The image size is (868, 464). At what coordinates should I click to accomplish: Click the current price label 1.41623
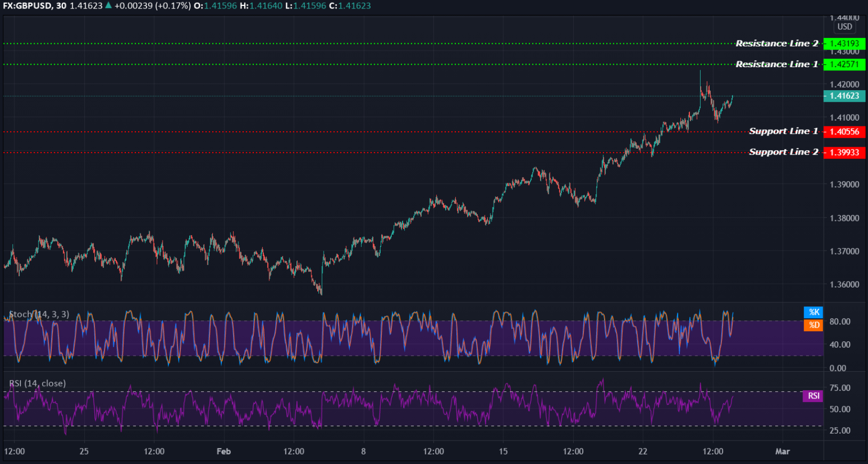pyautogui.click(x=844, y=96)
